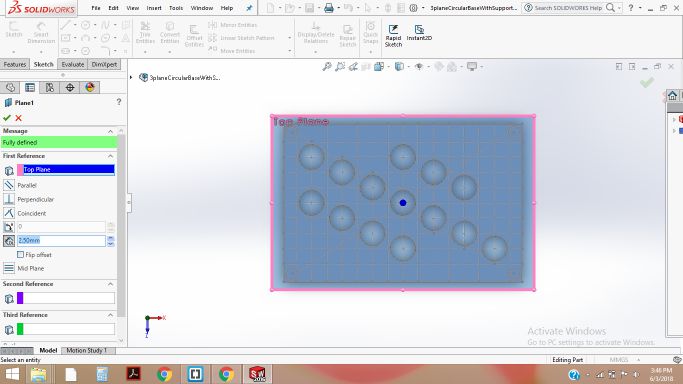This screenshot has height=384, width=683.
Task: Confirm with the graphics-area corner checkmark
Action: pyautogui.click(x=647, y=82)
